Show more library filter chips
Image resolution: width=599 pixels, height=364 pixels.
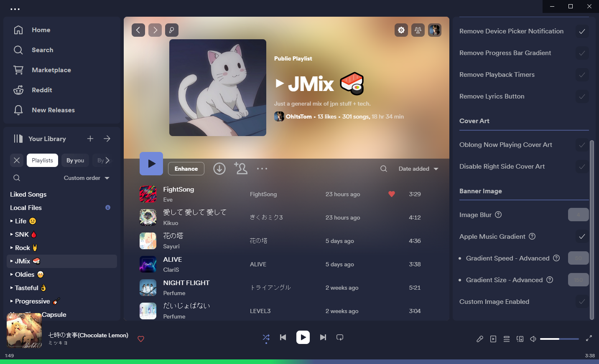(x=108, y=160)
